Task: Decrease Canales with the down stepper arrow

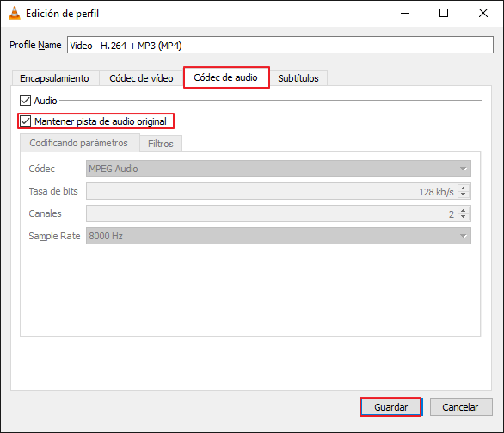Action: 464,217
